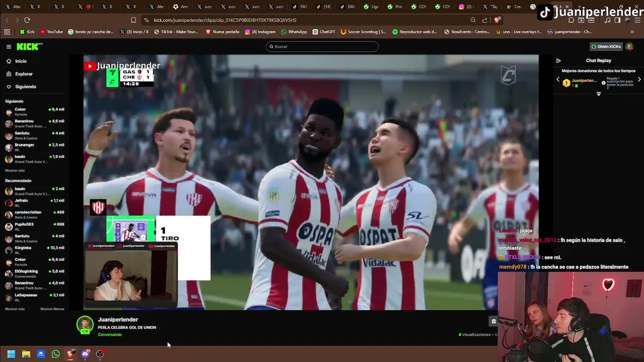Expand the donor leaderboard down arrow
Screen dimensions: 644x362
(598, 94)
